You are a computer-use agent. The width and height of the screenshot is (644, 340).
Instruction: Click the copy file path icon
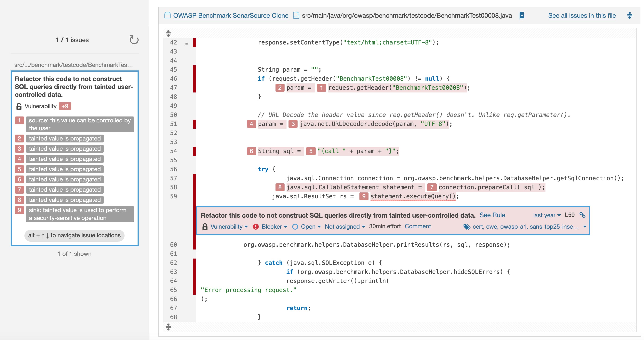(521, 16)
